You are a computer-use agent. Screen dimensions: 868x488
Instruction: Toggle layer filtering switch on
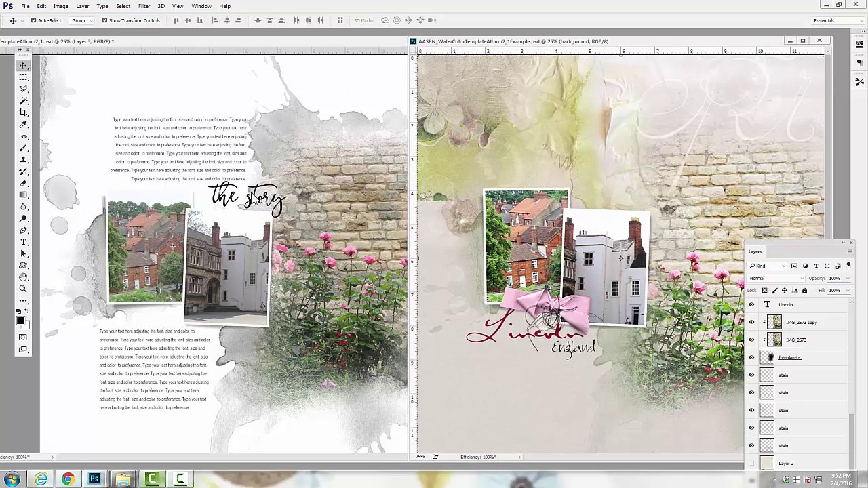848,266
